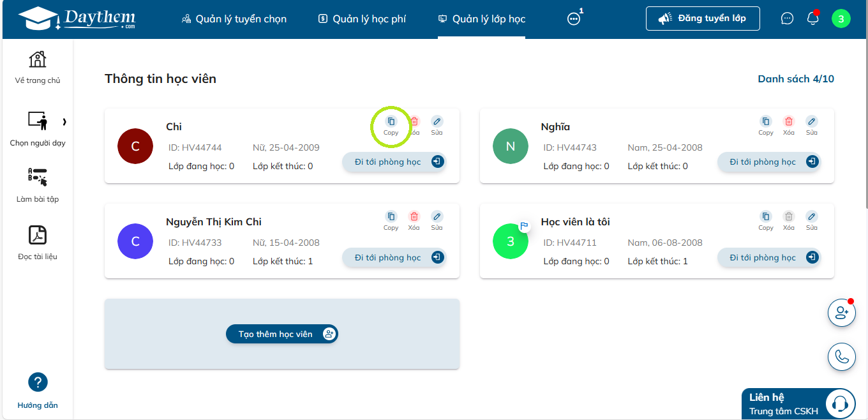The height and width of the screenshot is (420, 868).
Task: Click the purple C avatar of Kim Chi
Action: pos(135,241)
